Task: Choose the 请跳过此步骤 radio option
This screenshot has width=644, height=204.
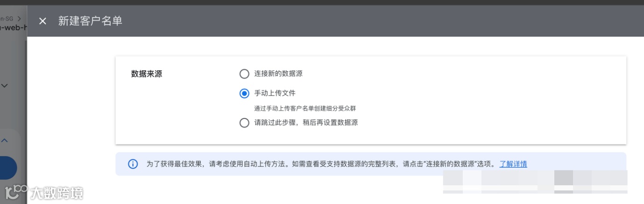Action: [244, 123]
